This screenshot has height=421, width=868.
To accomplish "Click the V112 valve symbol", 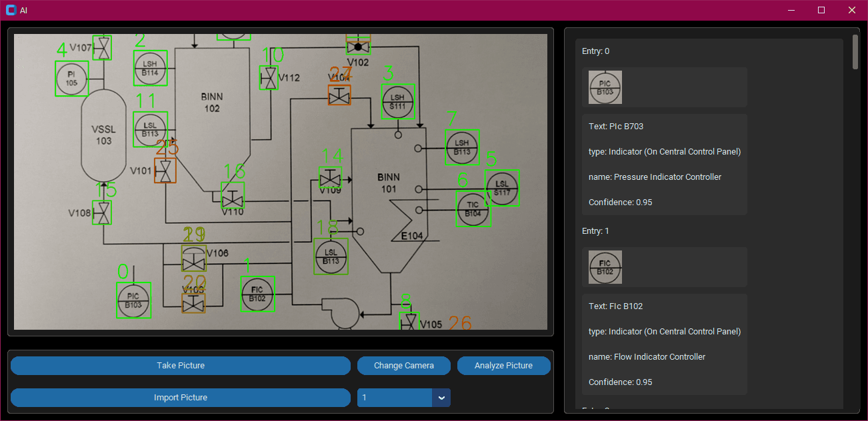I will pyautogui.click(x=269, y=78).
